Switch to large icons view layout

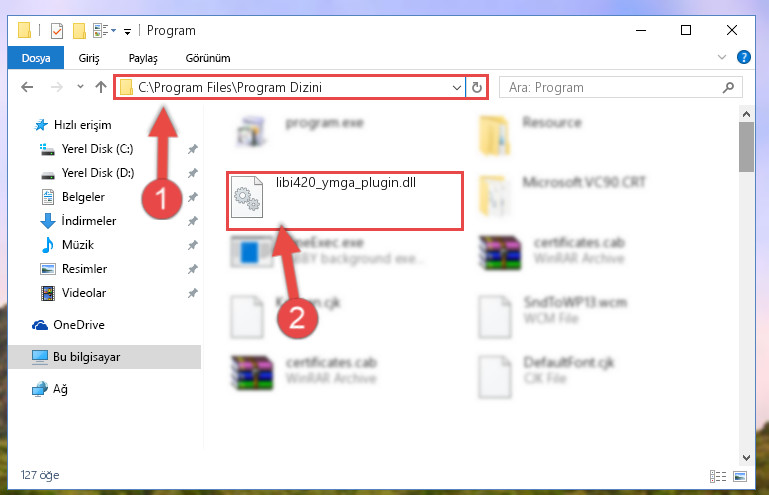click(x=740, y=476)
